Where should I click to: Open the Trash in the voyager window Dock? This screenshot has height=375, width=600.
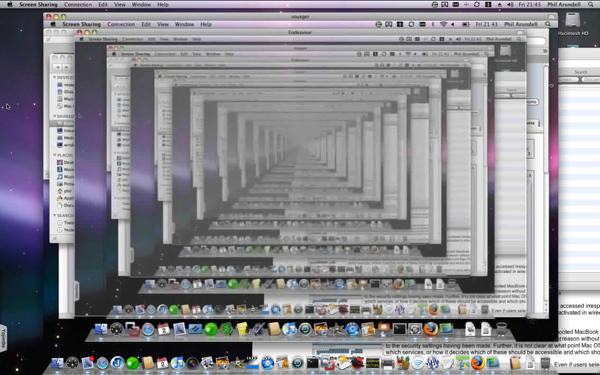(x=501, y=329)
